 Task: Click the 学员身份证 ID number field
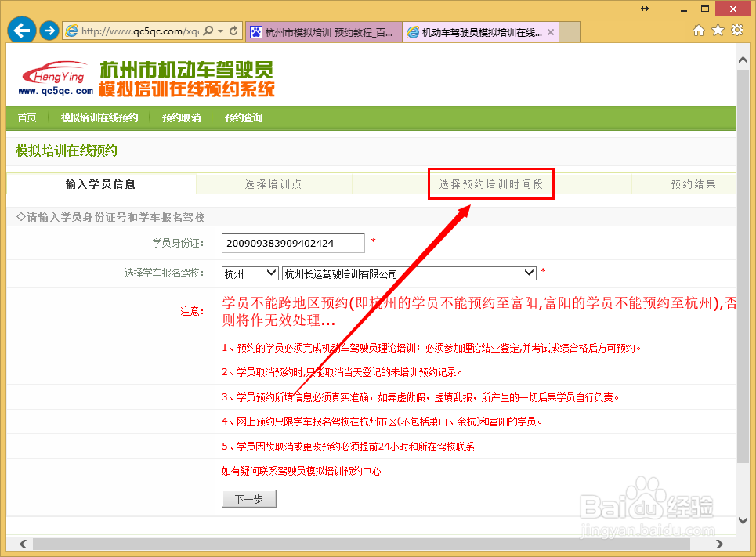[293, 243]
